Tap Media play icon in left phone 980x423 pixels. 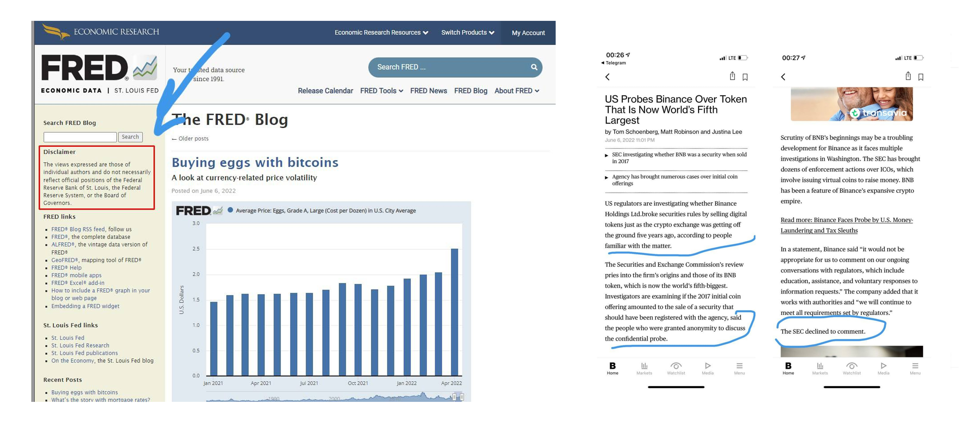coord(708,368)
